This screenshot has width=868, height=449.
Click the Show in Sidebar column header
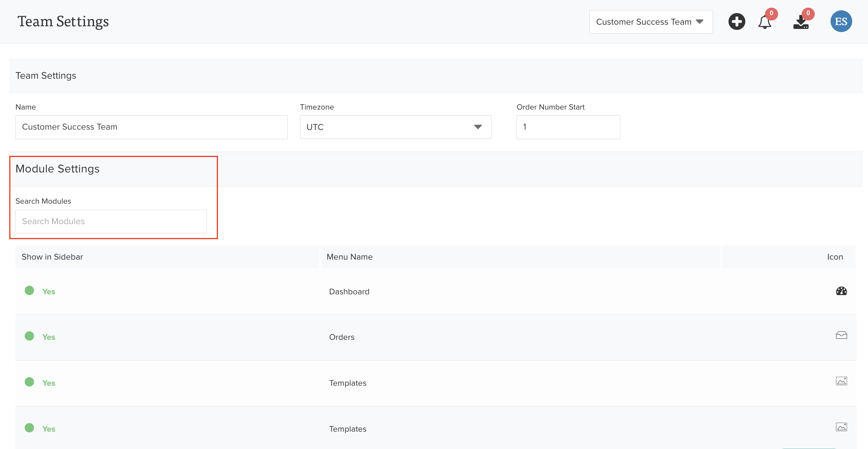tap(52, 257)
